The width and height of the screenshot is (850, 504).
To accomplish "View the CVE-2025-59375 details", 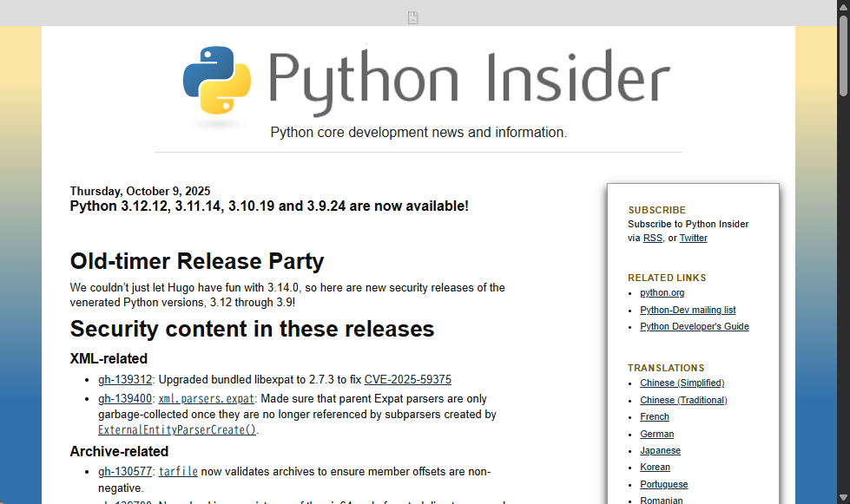I will tap(408, 379).
